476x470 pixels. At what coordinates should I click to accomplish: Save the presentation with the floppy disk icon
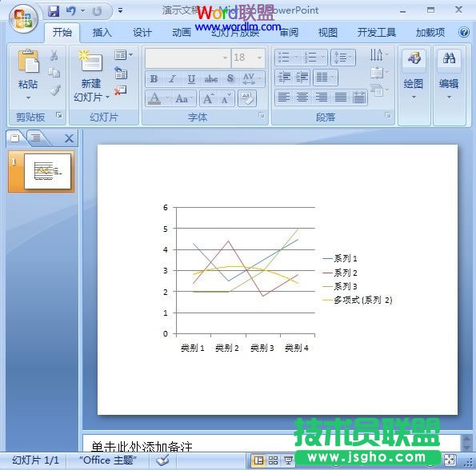tap(54, 11)
